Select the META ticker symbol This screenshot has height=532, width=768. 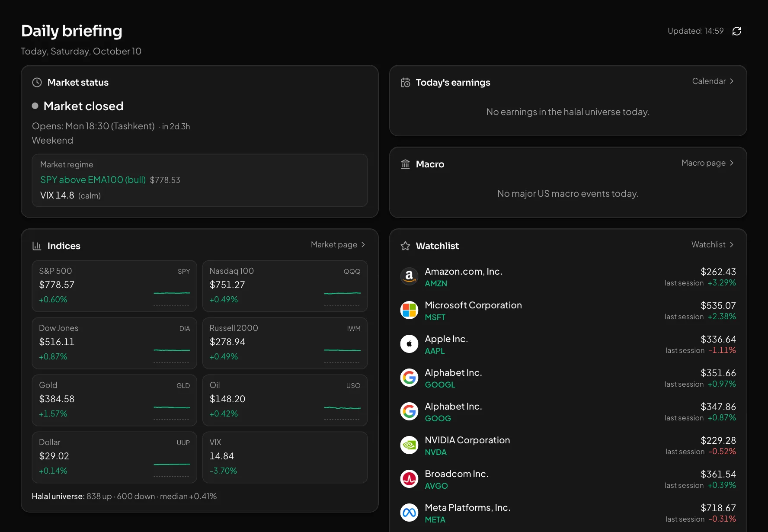[x=435, y=519]
